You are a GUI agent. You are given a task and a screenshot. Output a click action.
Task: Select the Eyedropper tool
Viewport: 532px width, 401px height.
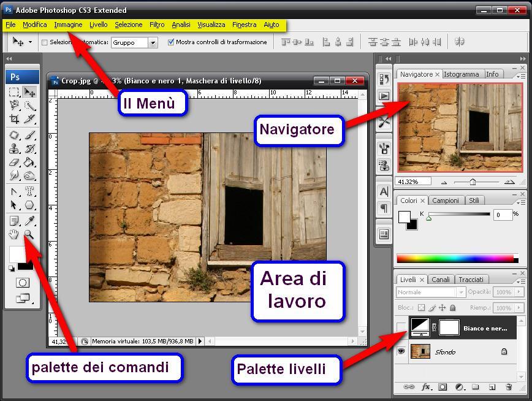point(29,221)
